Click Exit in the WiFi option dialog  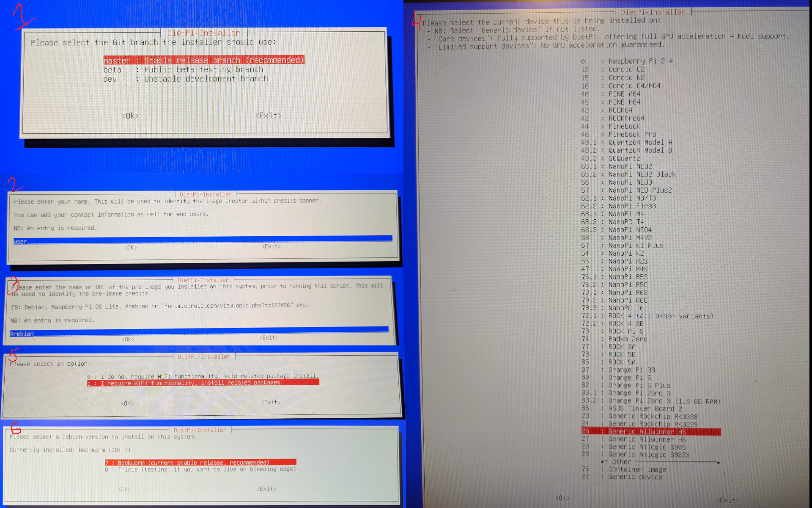271,402
